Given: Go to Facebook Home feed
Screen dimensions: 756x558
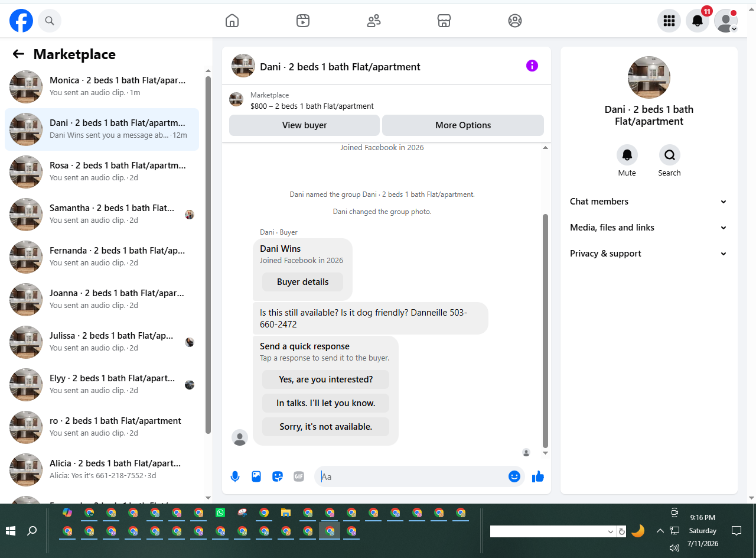Looking at the screenshot, I should 232,21.
